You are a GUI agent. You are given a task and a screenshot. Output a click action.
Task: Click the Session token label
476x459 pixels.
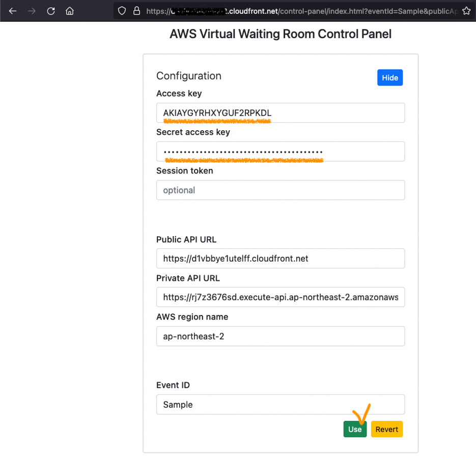(185, 171)
